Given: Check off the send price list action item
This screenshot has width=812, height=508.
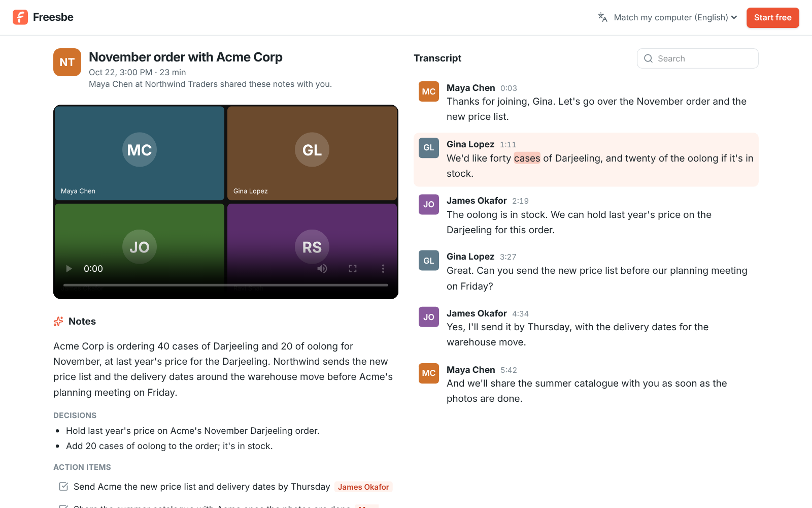Looking at the screenshot, I should pos(63,487).
